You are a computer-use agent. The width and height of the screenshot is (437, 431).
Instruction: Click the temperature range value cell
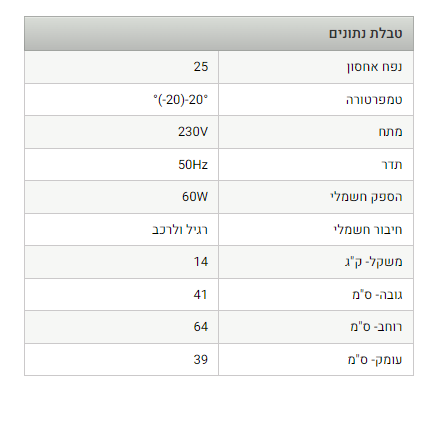[x=121, y=100]
